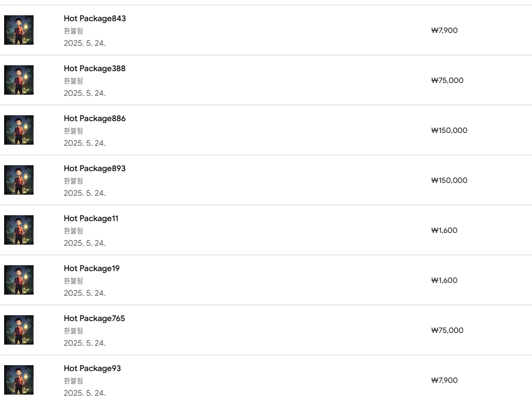Select the Hot Package886 game icon

tap(19, 130)
